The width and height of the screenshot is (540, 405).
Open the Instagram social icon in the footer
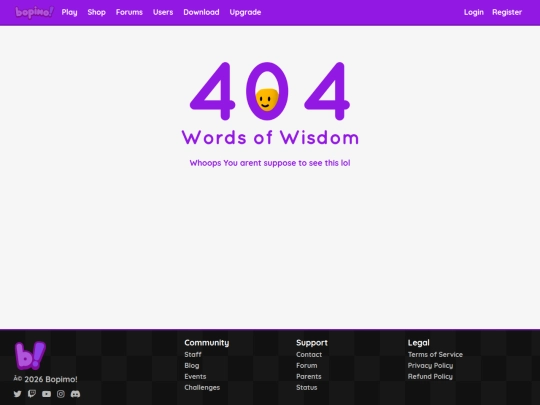[61, 394]
